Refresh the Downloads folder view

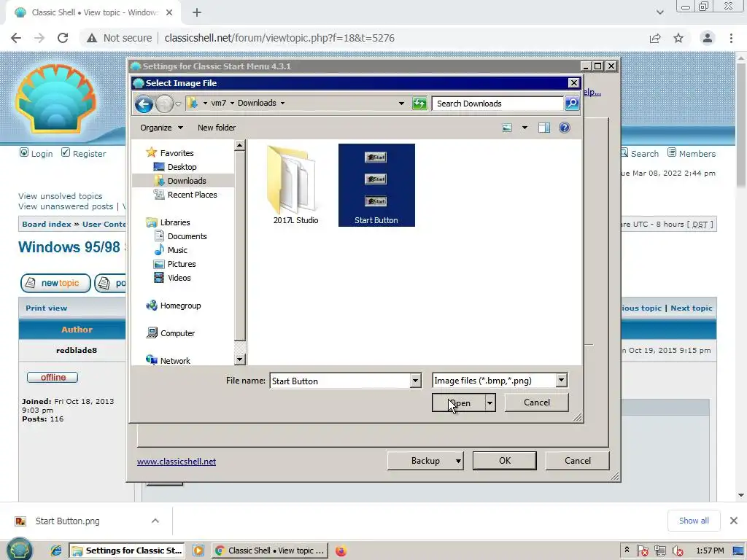pos(419,104)
